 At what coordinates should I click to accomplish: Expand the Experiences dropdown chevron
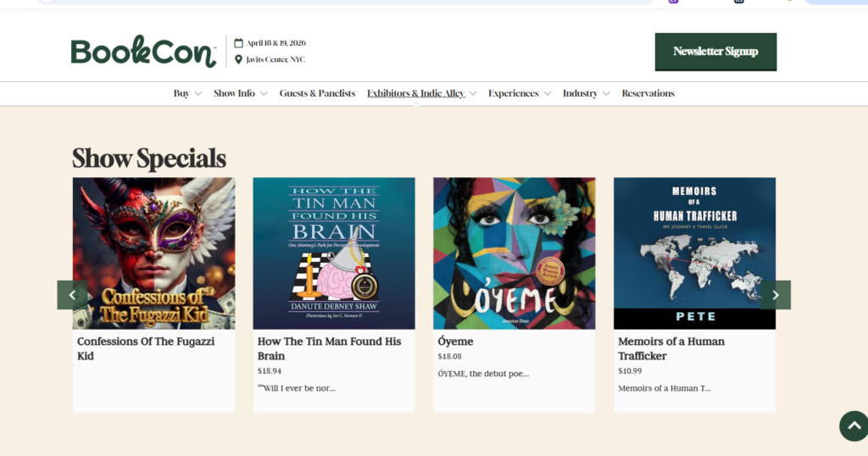pos(548,93)
